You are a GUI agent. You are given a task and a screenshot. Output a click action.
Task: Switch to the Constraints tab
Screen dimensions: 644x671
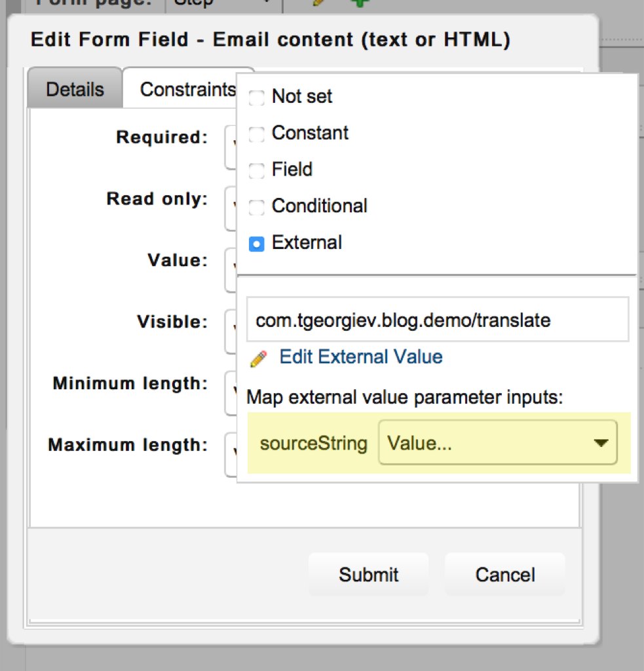tap(187, 89)
